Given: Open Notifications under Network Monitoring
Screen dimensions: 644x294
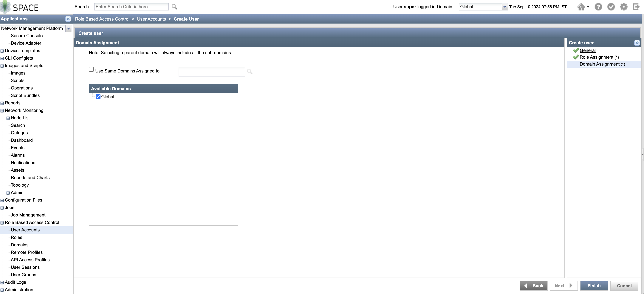Looking at the screenshot, I should point(23,163).
